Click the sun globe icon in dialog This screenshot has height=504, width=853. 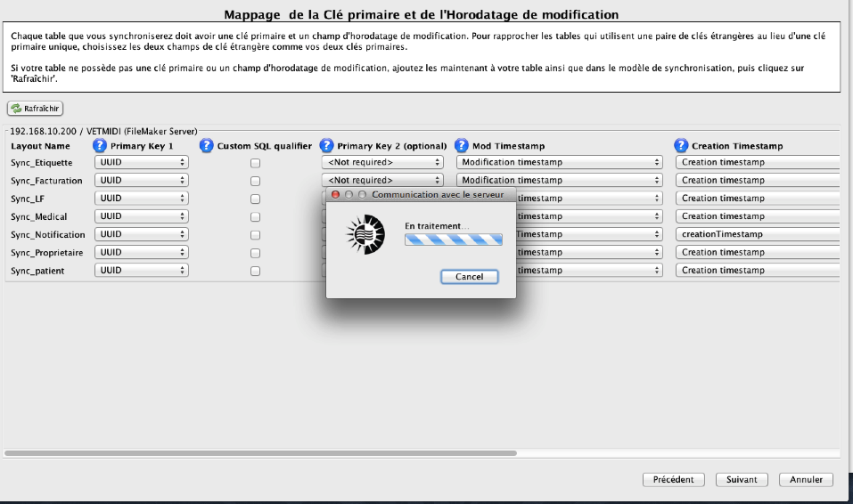pyautogui.click(x=365, y=235)
